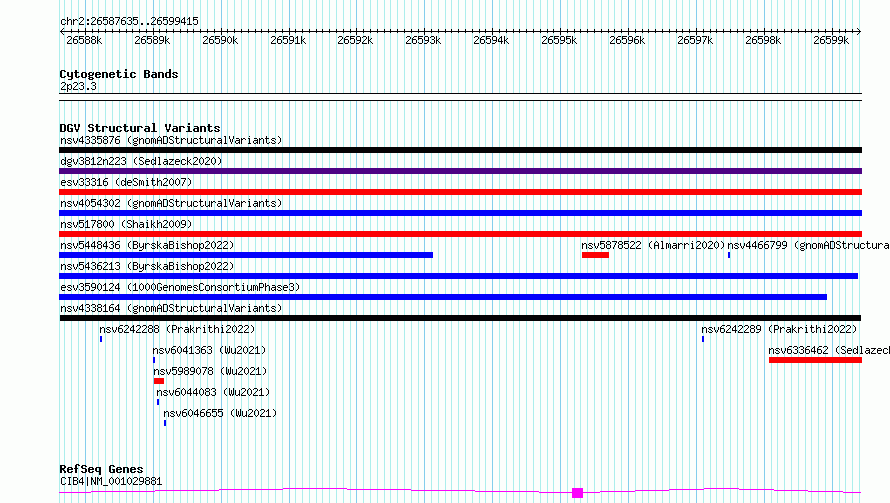
Task: Click the nsv6242288 Prakrithi2022 blue marker
Action: pos(101,339)
